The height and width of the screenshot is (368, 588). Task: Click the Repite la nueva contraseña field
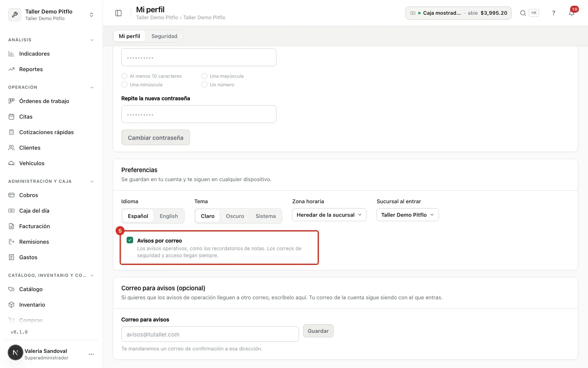coord(199,114)
